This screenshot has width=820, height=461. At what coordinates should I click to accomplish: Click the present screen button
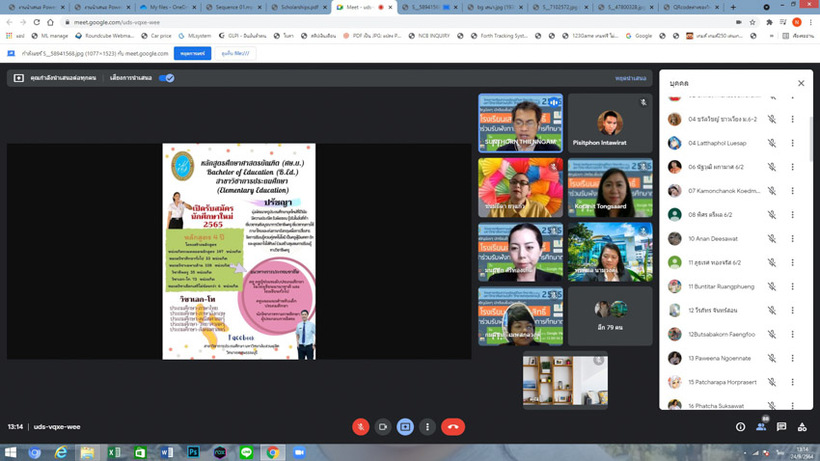pos(405,427)
